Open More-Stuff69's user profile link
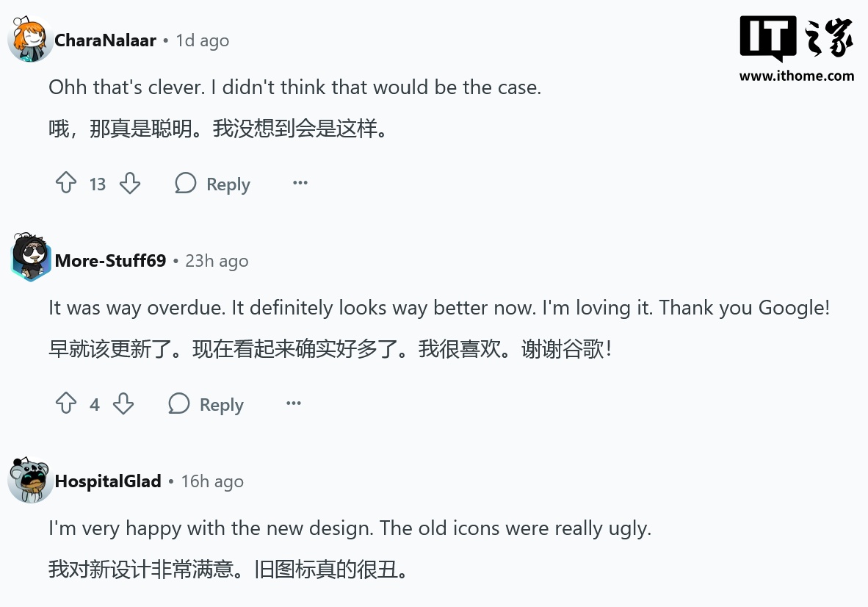 (x=110, y=261)
